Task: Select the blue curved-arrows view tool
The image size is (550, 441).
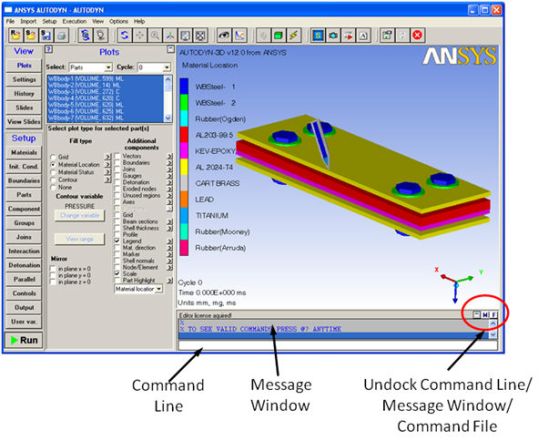Action: coord(124,35)
